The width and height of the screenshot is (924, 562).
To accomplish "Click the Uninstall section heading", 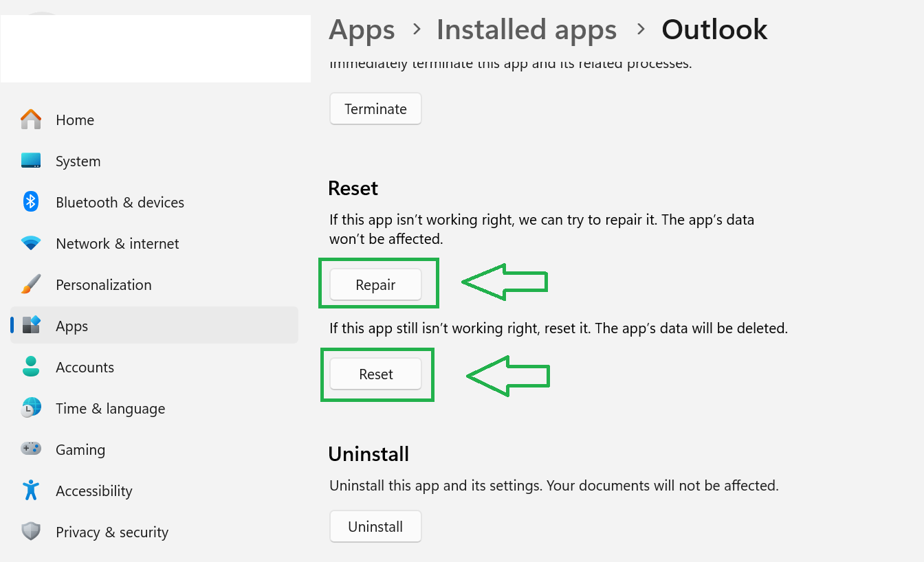I will click(368, 453).
